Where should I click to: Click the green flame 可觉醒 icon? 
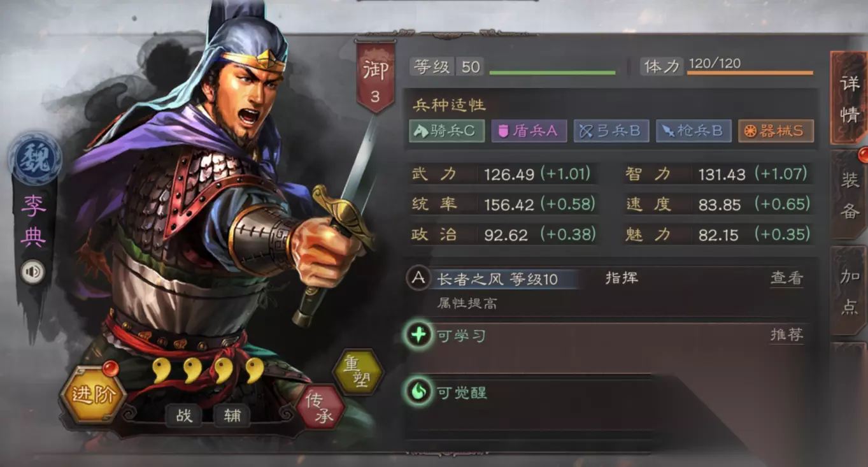click(418, 391)
